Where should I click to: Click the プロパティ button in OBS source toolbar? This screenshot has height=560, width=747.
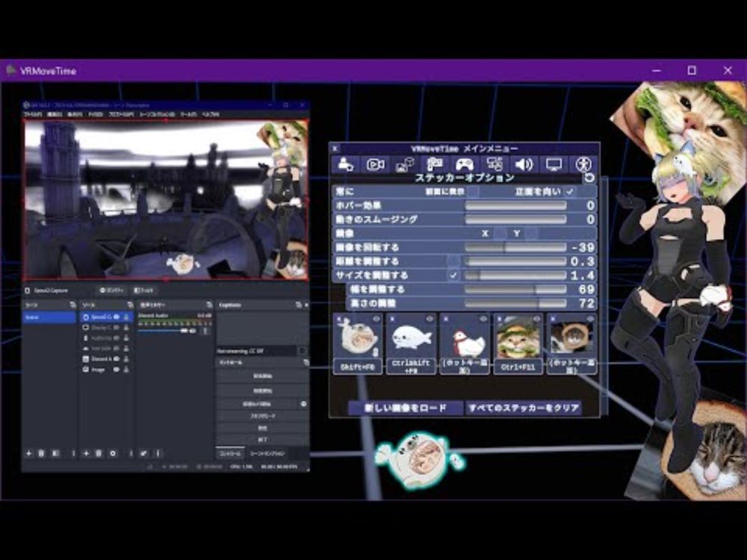tap(112, 290)
